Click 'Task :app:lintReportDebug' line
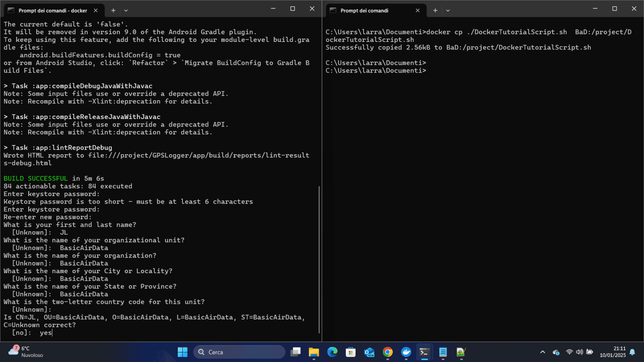Viewport: 644px width, 362px height. [x=58, y=147]
